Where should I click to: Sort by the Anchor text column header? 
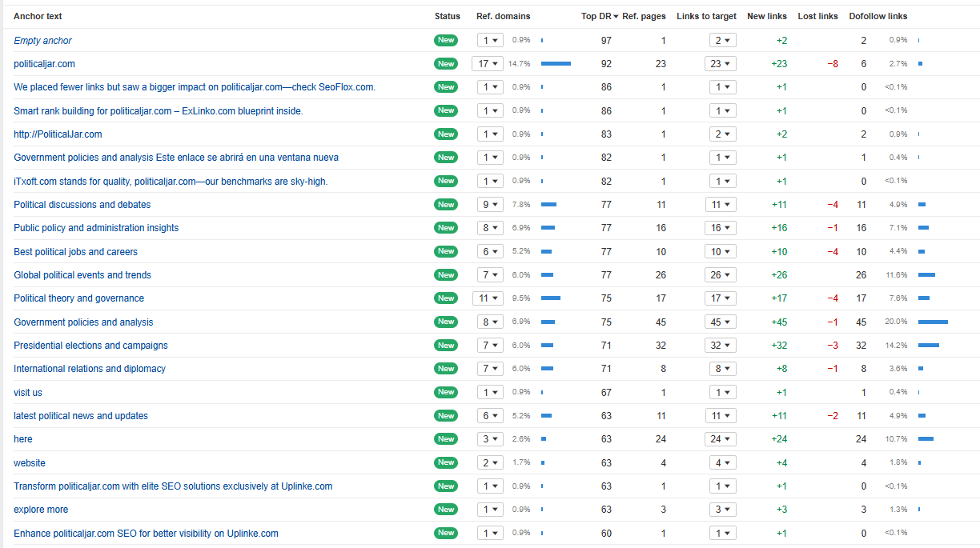38,16
